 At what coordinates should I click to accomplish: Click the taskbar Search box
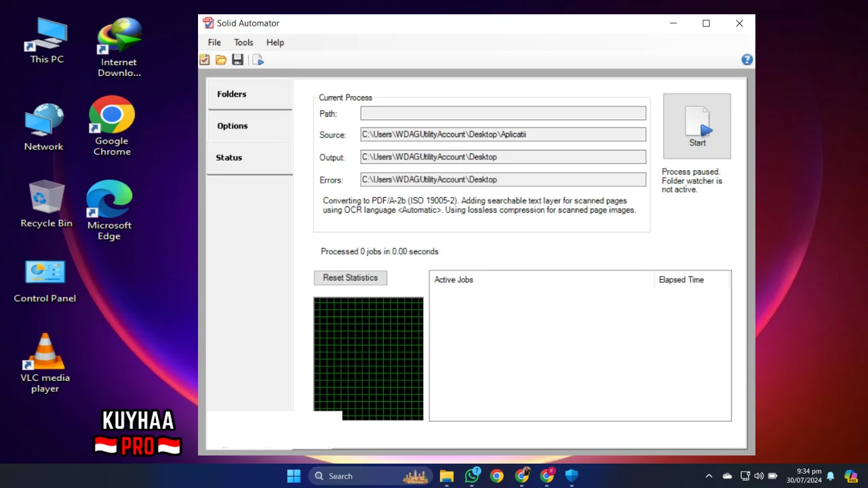click(x=370, y=476)
